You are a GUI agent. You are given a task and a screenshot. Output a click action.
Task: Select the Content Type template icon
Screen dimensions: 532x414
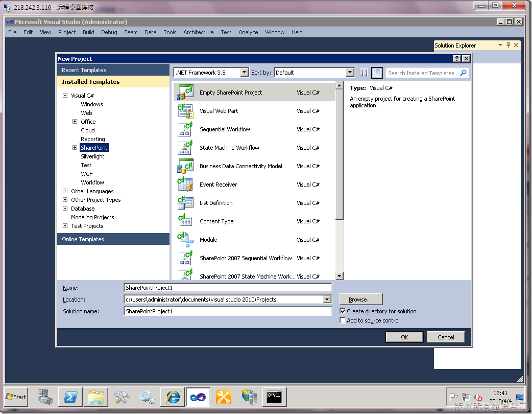click(185, 221)
